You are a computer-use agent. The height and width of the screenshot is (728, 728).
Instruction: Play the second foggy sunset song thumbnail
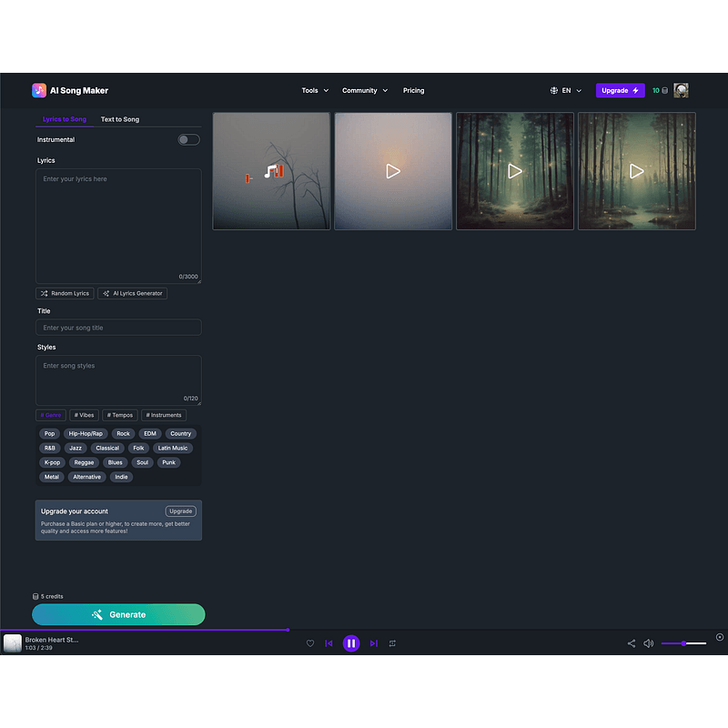(x=393, y=171)
